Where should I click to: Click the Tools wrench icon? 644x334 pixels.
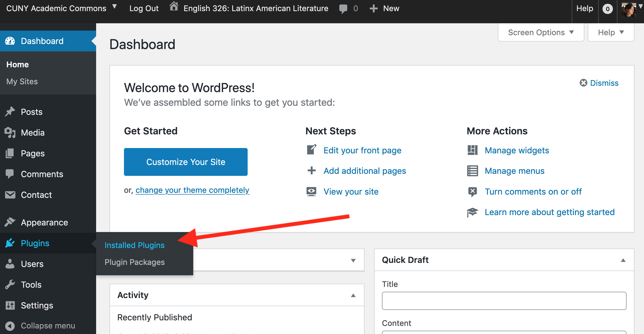click(10, 284)
